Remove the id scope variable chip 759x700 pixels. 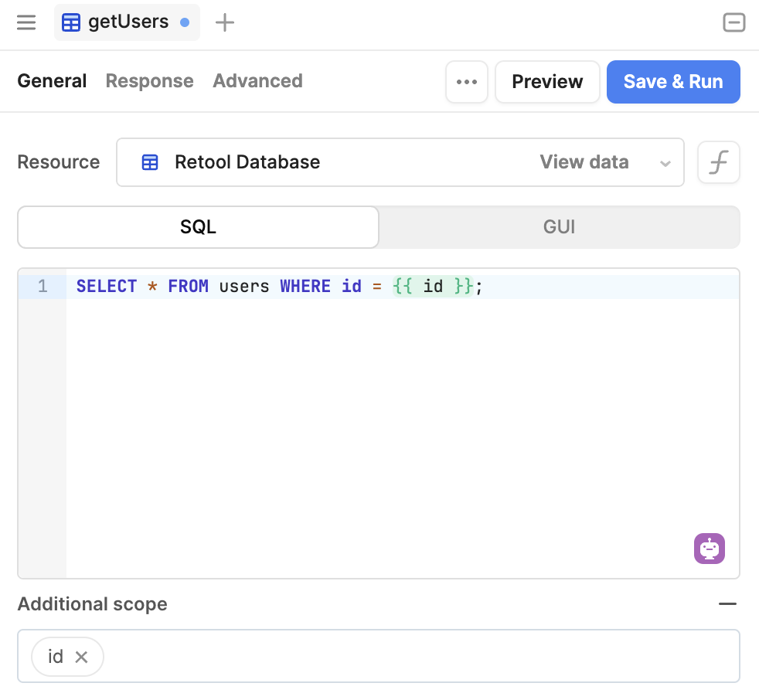81,656
